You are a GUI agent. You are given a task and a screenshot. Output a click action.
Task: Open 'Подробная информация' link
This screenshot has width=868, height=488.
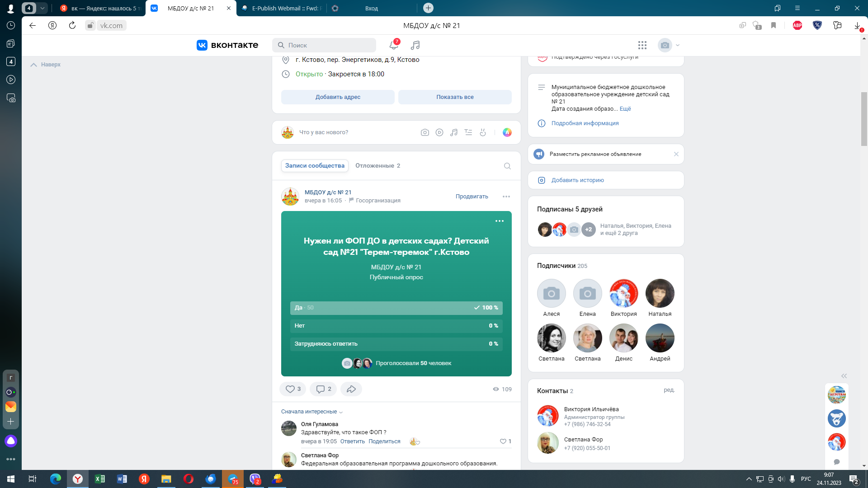[585, 123]
